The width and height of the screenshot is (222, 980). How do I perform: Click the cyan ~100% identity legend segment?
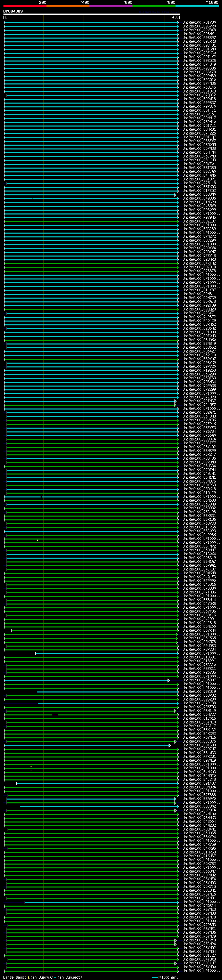click(197, 6)
